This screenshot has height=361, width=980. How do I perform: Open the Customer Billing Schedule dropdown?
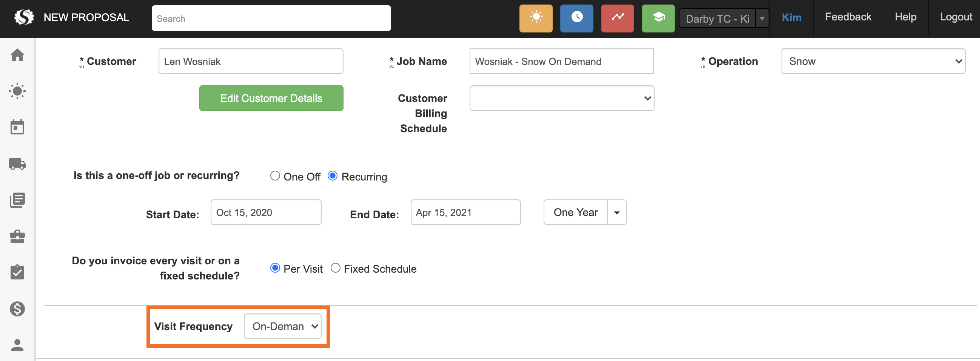click(561, 98)
